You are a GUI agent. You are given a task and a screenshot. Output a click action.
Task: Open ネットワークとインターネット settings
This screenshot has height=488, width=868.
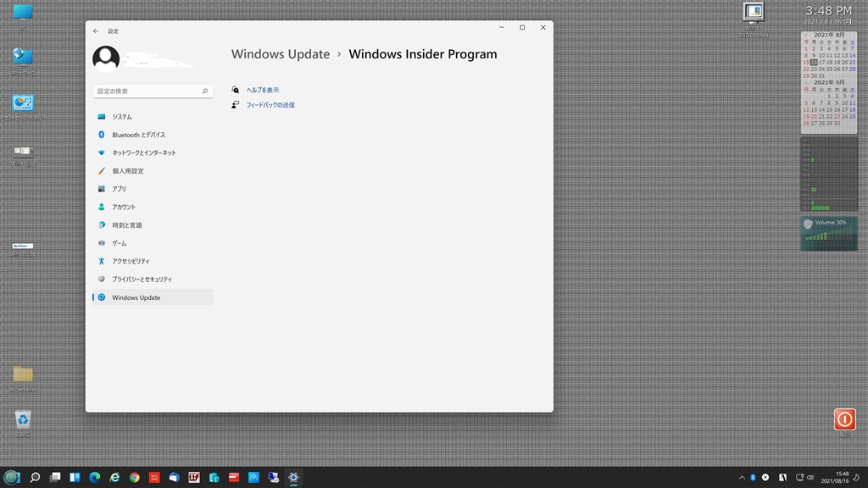153,152
